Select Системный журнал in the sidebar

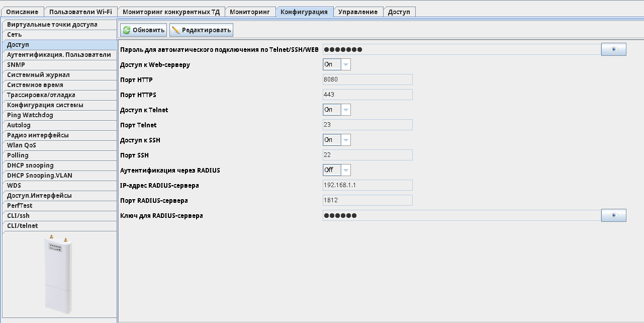pos(38,75)
